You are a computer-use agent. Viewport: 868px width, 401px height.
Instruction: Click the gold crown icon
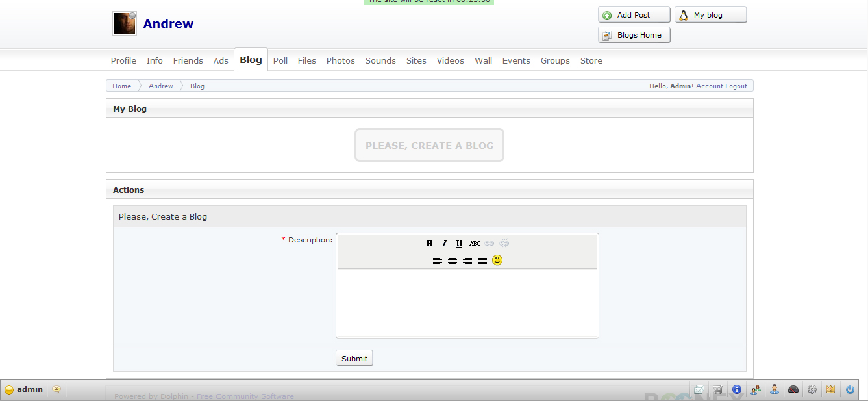[831, 390]
